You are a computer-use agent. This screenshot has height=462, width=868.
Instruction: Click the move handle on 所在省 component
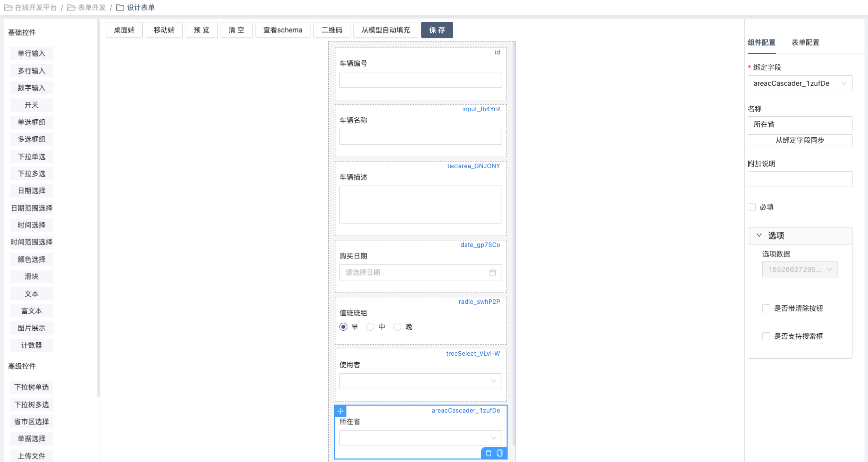[x=340, y=411]
